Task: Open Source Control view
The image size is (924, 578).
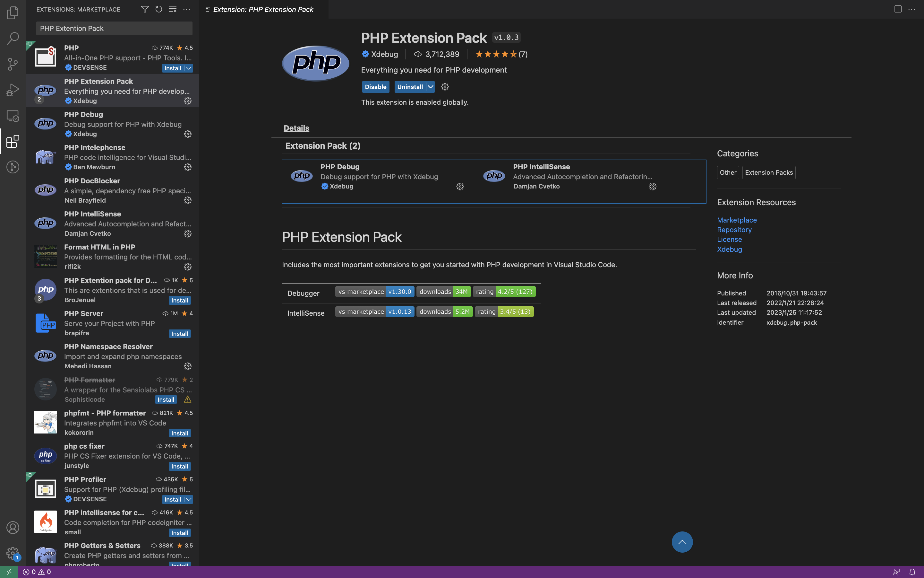Action: pyautogui.click(x=13, y=64)
